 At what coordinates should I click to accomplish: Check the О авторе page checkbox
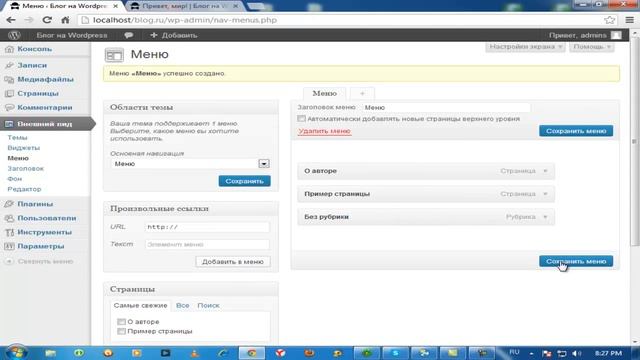pos(121,322)
